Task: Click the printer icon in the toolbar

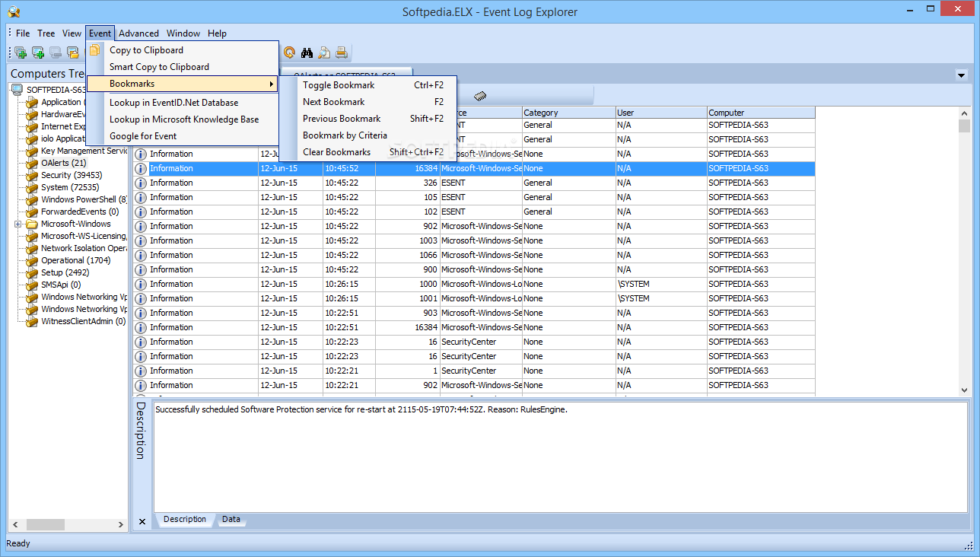Action: click(342, 53)
